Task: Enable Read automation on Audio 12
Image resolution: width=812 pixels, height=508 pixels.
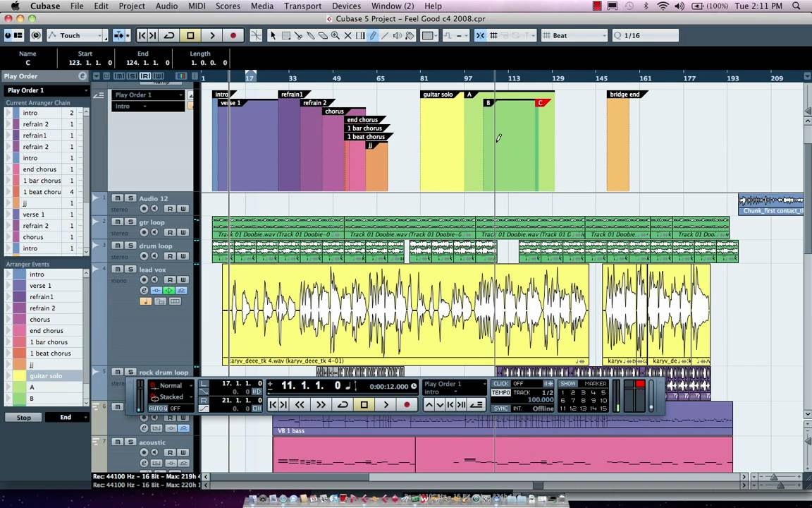Action: pyautogui.click(x=170, y=208)
